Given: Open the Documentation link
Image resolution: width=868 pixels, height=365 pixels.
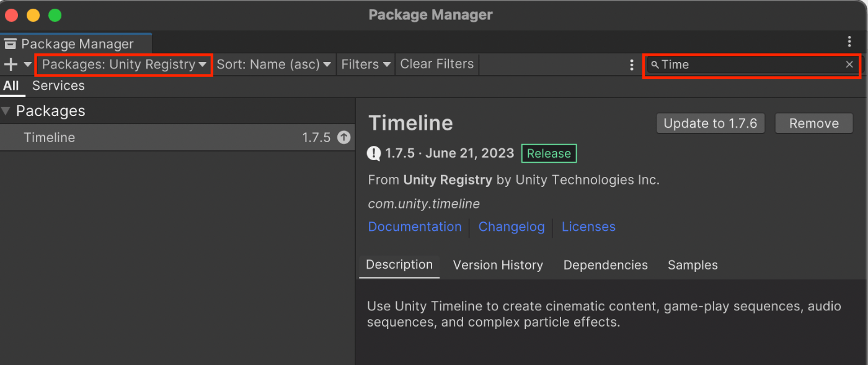Looking at the screenshot, I should click(415, 227).
